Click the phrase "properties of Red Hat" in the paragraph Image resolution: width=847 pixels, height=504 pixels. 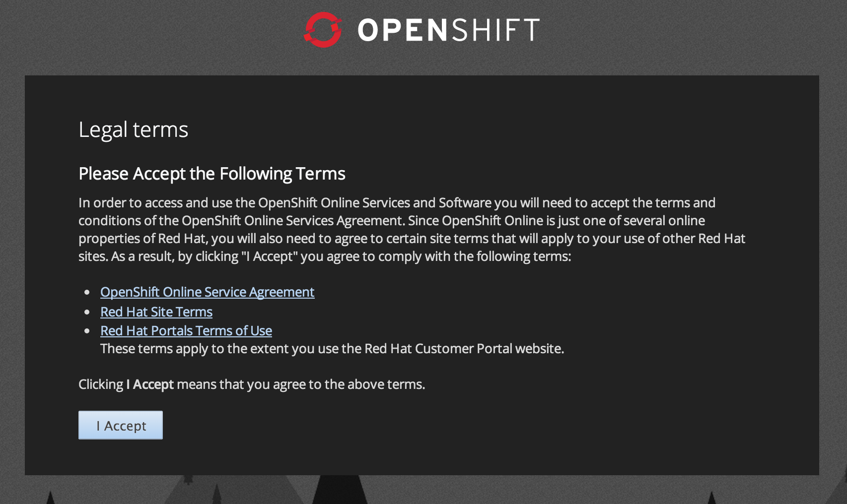(141, 239)
